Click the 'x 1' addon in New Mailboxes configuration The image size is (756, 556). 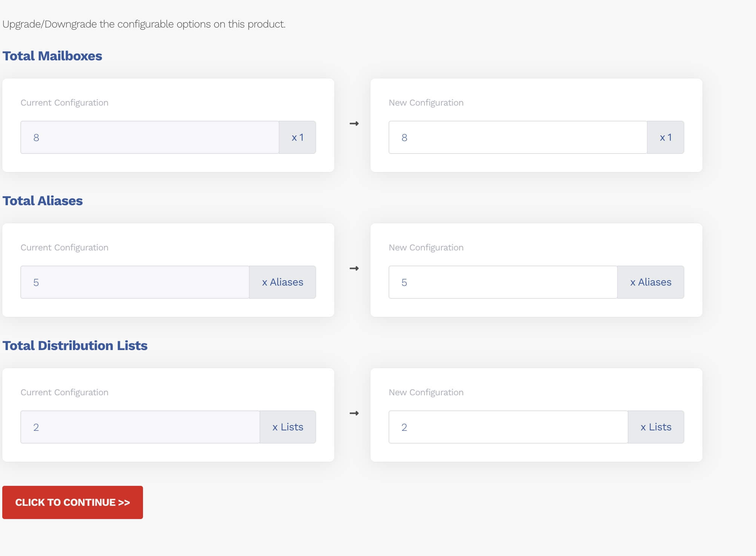pyautogui.click(x=665, y=137)
